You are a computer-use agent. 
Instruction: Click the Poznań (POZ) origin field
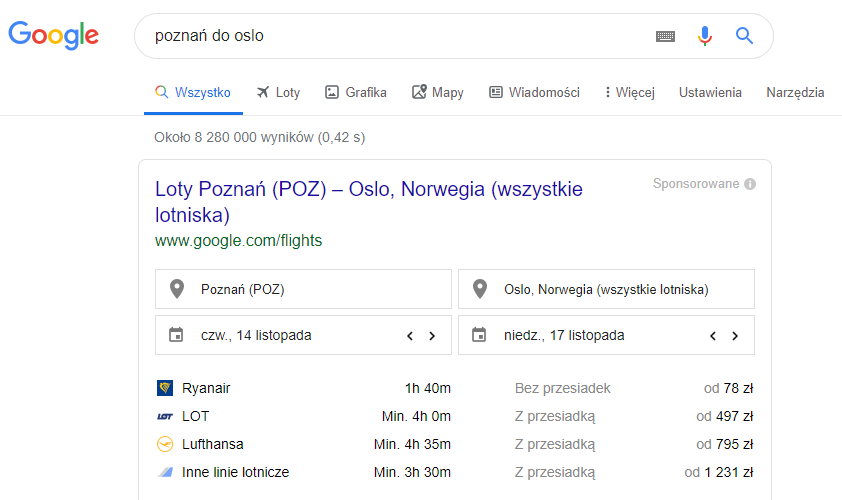pyautogui.click(x=303, y=289)
